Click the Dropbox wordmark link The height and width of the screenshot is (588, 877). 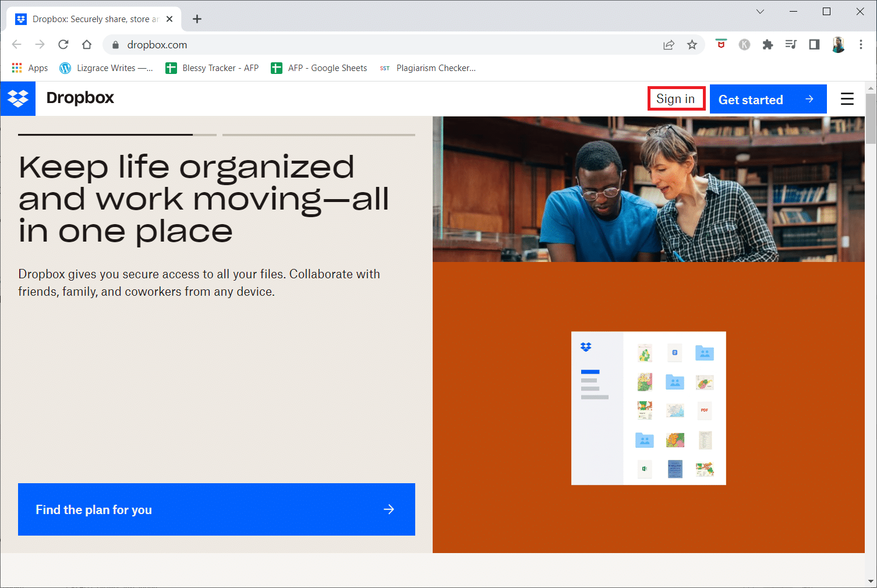click(80, 98)
